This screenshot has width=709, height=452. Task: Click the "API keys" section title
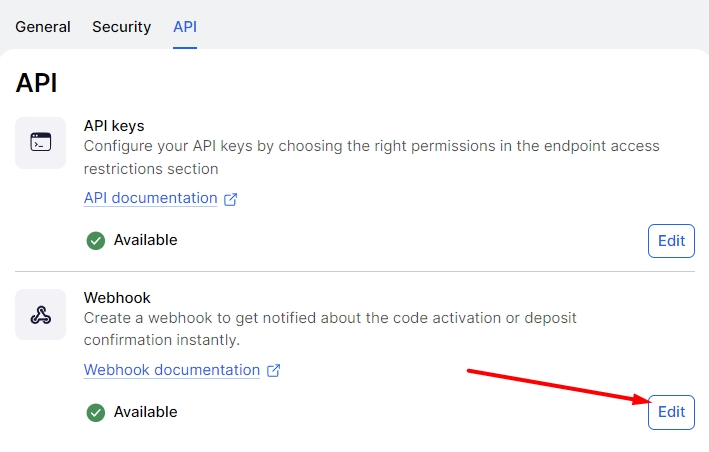pyautogui.click(x=114, y=126)
